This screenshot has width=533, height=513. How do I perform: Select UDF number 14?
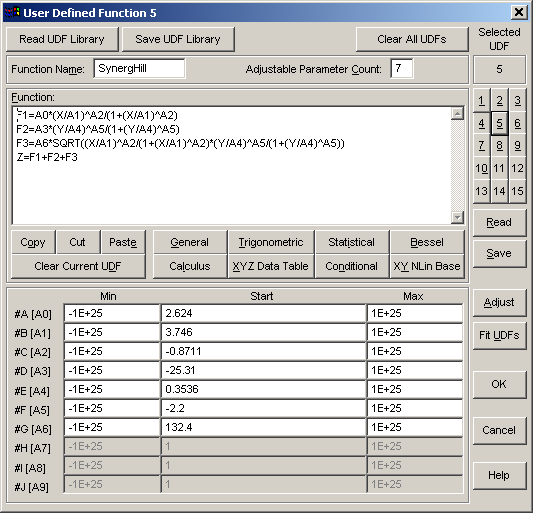(499, 191)
